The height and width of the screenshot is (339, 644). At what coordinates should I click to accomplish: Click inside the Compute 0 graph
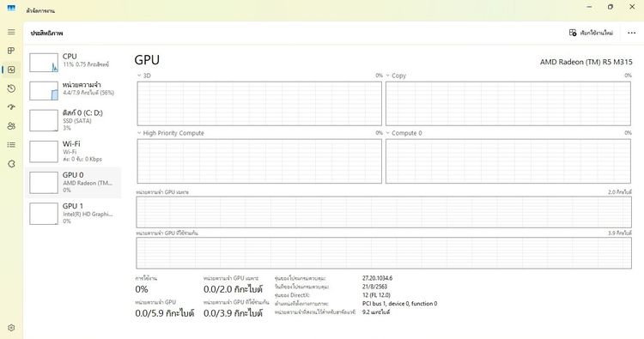[508, 160]
